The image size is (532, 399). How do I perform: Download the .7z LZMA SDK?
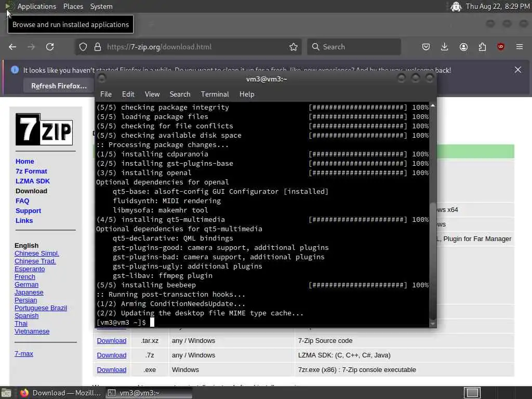(x=112, y=355)
